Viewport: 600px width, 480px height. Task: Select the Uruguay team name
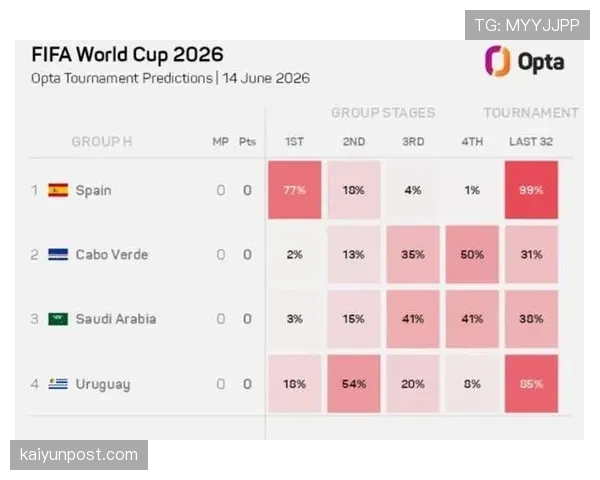pos(103,384)
